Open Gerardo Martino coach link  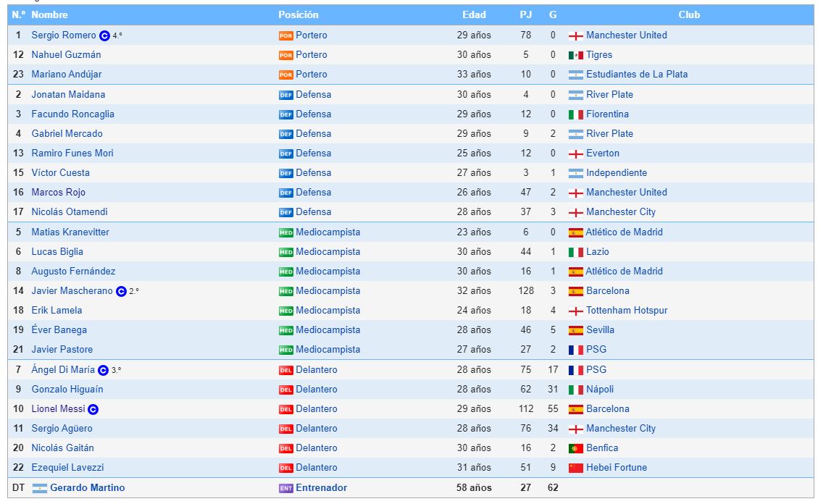click(88, 488)
